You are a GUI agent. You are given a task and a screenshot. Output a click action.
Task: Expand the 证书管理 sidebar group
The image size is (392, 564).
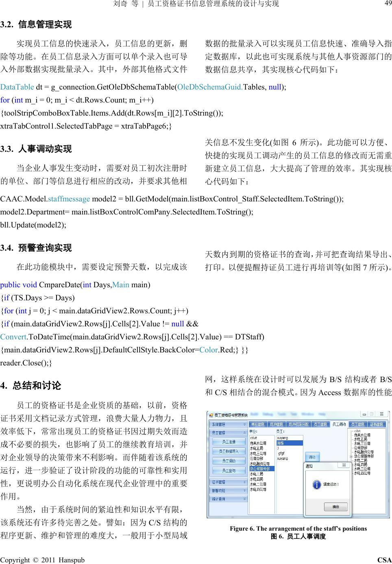(x=228, y=482)
